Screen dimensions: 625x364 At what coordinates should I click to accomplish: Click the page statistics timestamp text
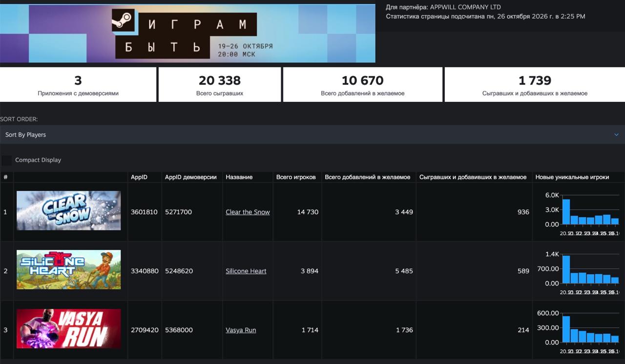[x=485, y=17]
